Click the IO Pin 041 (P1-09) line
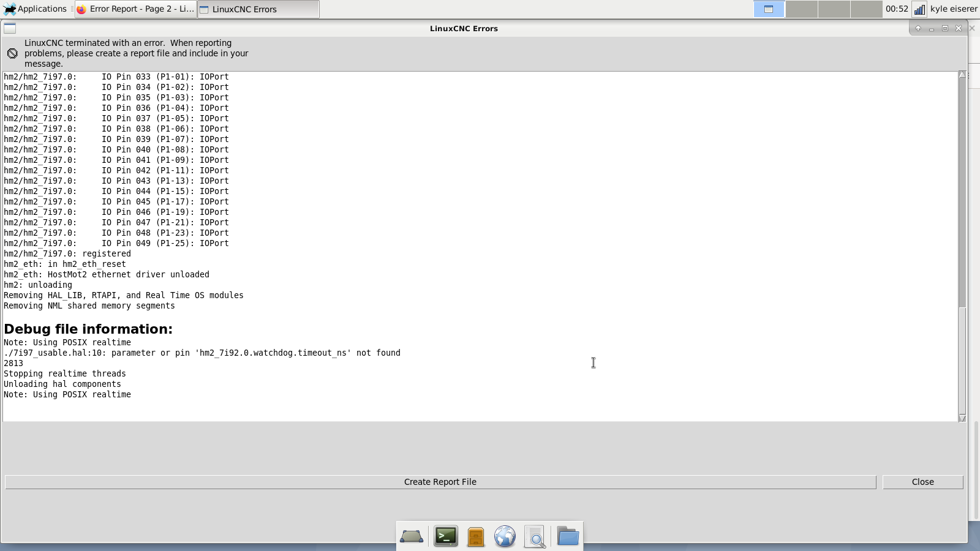Screen dimensions: 980x551 pos(116,160)
